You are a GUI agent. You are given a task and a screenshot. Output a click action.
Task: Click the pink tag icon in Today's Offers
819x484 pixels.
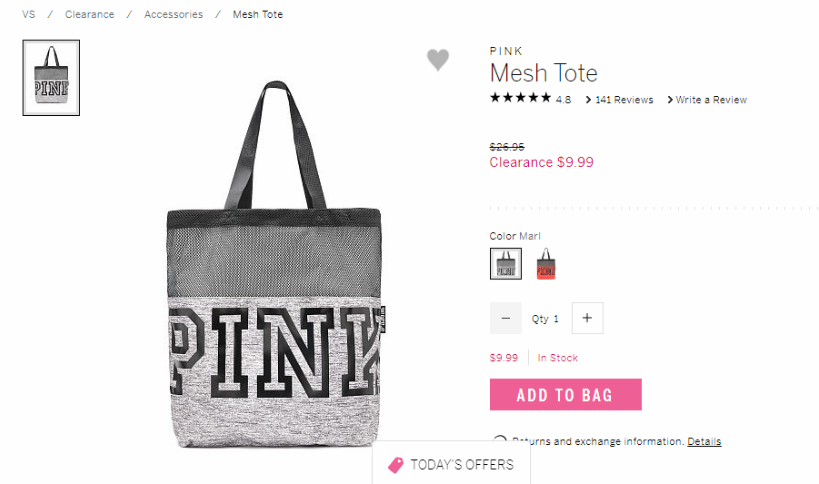click(396, 465)
